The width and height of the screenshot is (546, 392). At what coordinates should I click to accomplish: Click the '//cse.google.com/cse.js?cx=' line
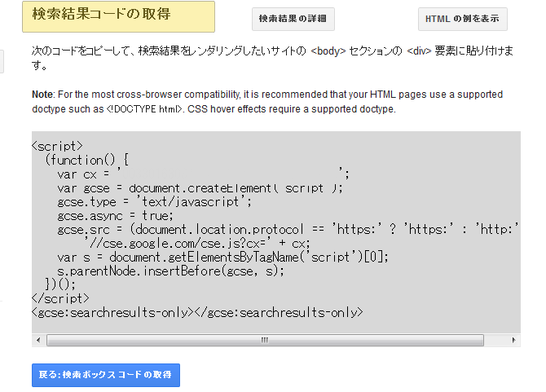click(197, 244)
